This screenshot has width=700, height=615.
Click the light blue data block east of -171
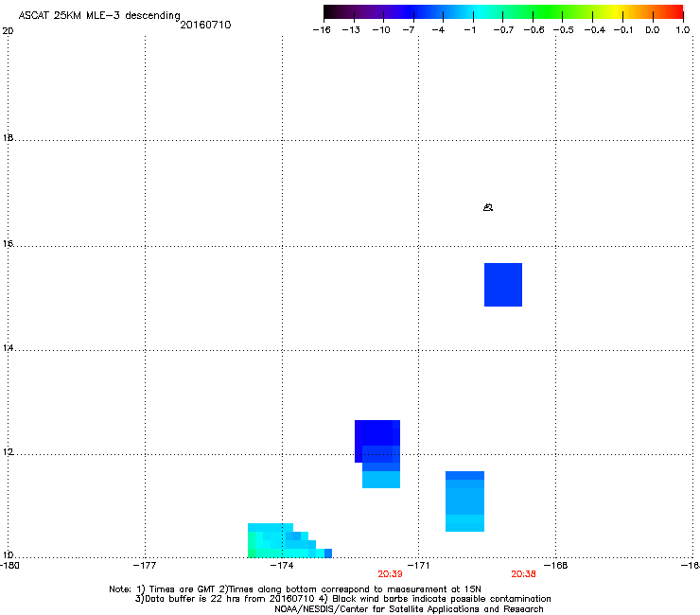click(464, 501)
